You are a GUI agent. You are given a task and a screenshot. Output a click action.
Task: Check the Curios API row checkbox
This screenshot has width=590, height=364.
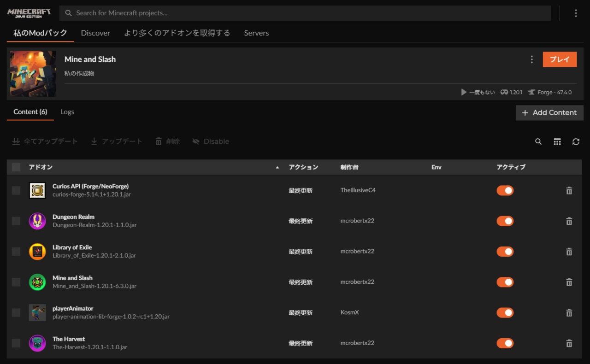(x=16, y=190)
